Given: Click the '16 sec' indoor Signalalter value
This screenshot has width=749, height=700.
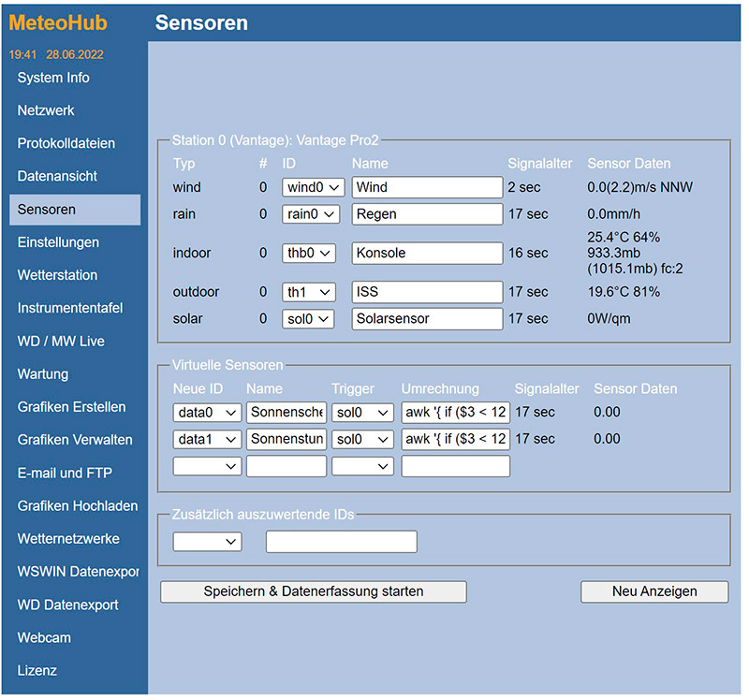Looking at the screenshot, I should [528, 253].
